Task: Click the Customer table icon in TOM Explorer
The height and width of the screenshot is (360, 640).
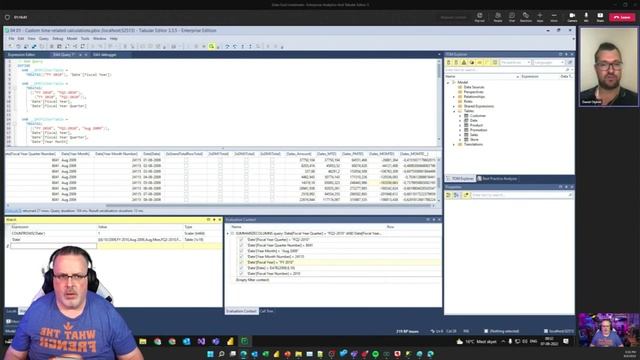Action: click(x=466, y=116)
